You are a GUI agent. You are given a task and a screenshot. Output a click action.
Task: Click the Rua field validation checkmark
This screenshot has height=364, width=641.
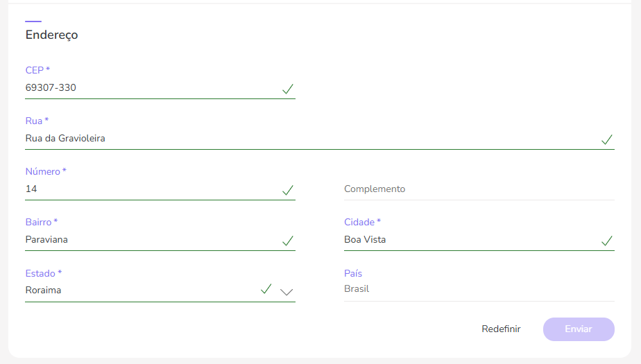tap(607, 139)
